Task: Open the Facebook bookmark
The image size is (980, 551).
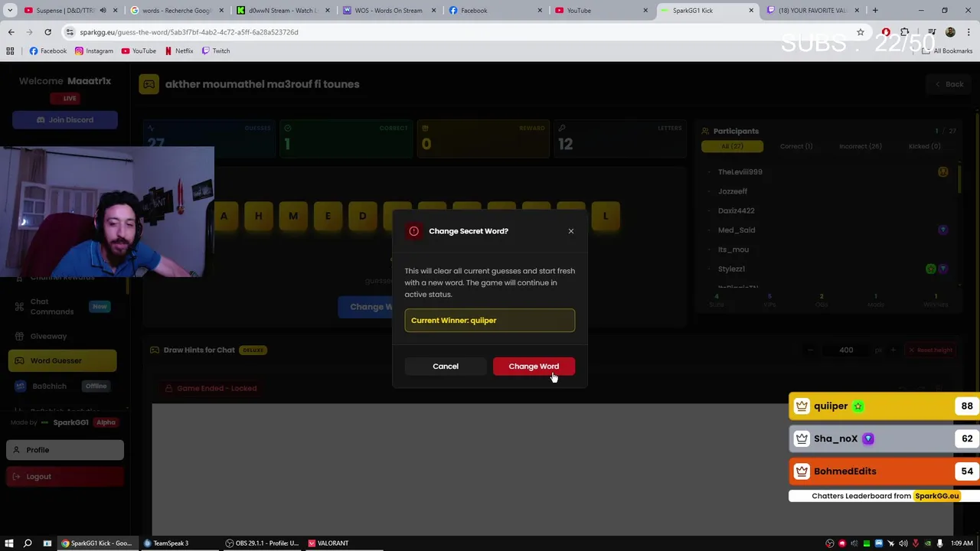Action: (x=47, y=51)
